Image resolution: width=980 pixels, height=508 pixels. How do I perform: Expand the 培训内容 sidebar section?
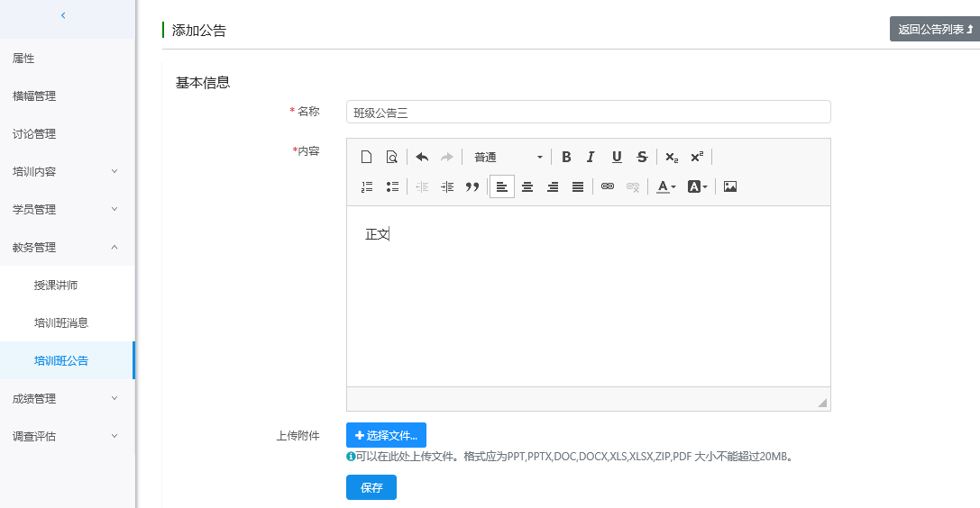67,171
